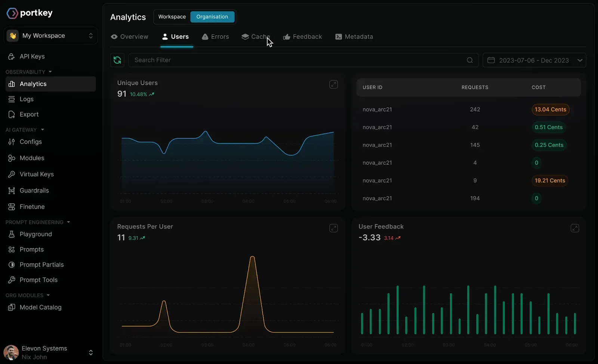Open the Playground icon in the sidebar
The height and width of the screenshot is (364, 598).
11,234
